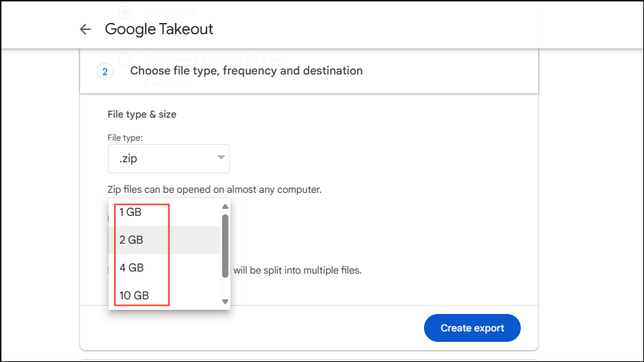This screenshot has width=644, height=362.
Task: Click the file type dropdown arrow
Action: [x=221, y=158]
